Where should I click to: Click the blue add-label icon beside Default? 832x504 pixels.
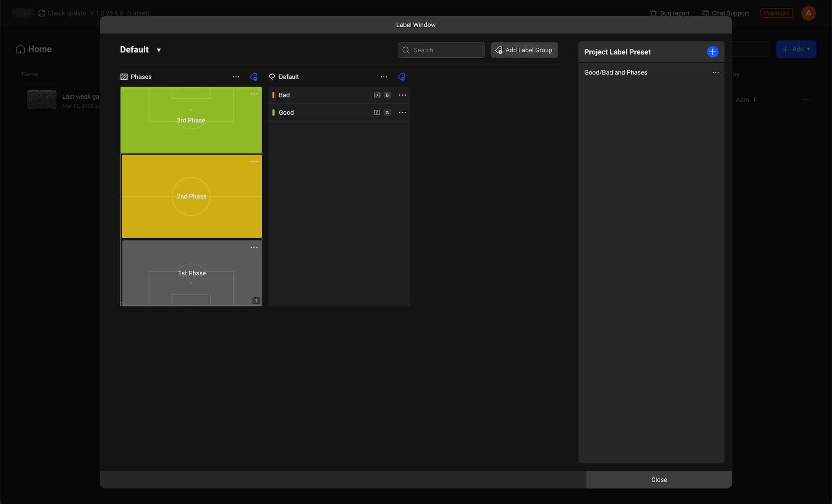point(401,77)
